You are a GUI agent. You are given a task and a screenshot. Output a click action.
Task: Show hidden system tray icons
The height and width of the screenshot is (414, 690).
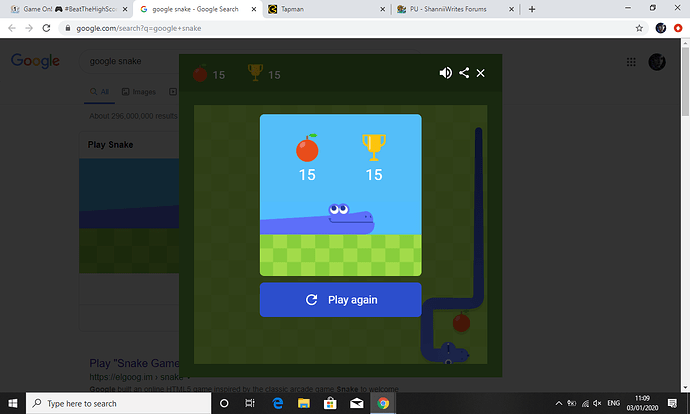coord(558,403)
